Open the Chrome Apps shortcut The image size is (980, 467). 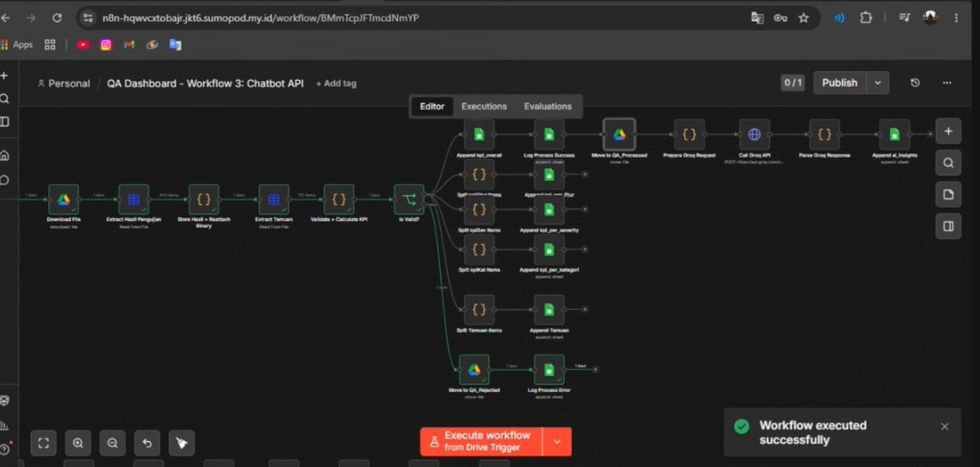[x=18, y=45]
